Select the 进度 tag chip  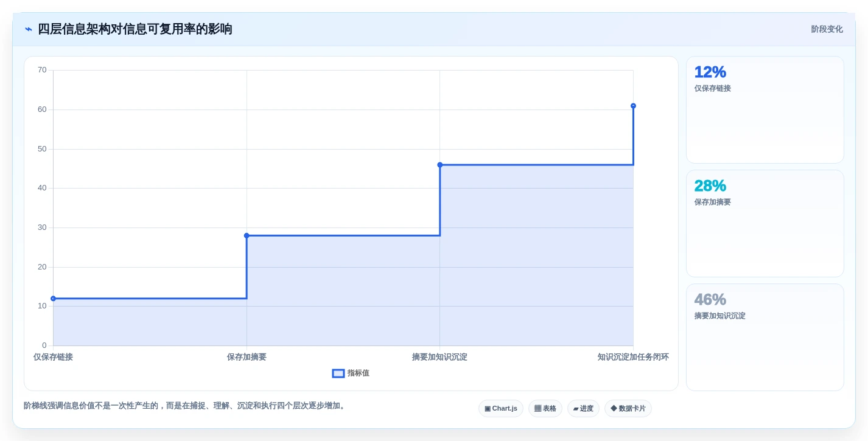point(583,409)
